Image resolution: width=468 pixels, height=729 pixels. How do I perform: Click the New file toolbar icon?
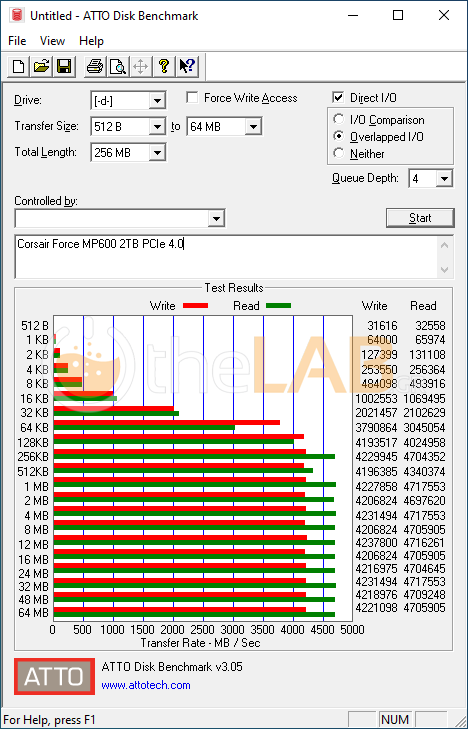[x=19, y=66]
